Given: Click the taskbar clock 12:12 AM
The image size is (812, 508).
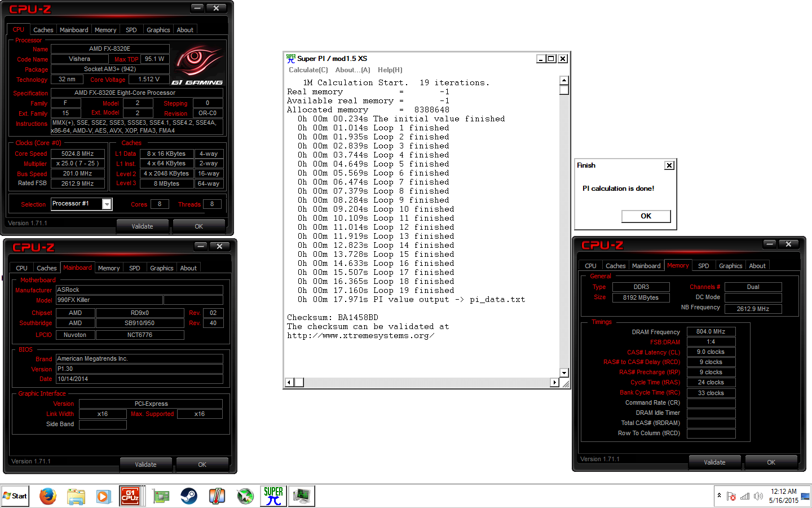Looking at the screenshot, I should point(784,492).
